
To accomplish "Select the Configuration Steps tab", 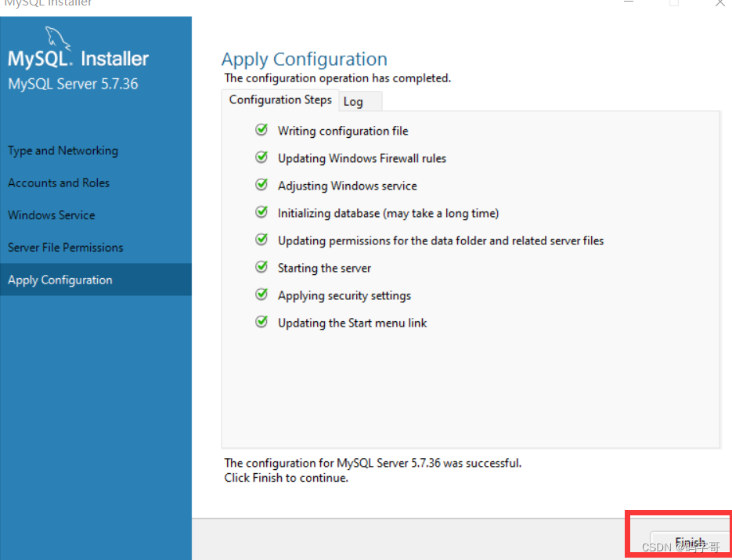I will [x=280, y=100].
